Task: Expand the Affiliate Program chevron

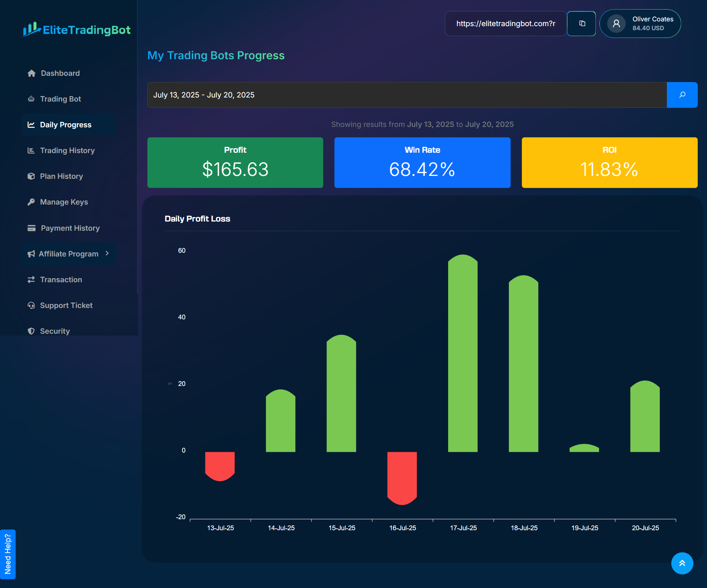Action: (x=107, y=254)
